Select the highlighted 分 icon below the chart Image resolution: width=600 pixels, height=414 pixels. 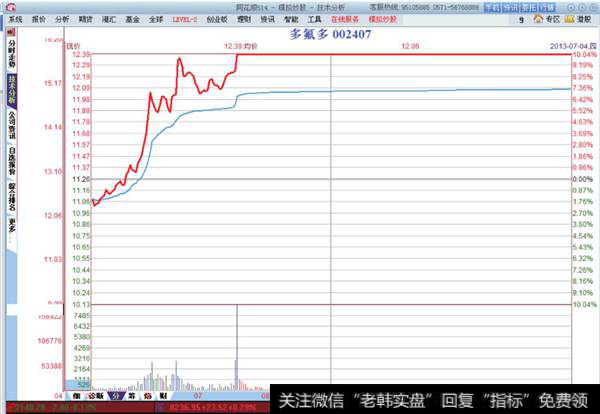click(x=116, y=396)
